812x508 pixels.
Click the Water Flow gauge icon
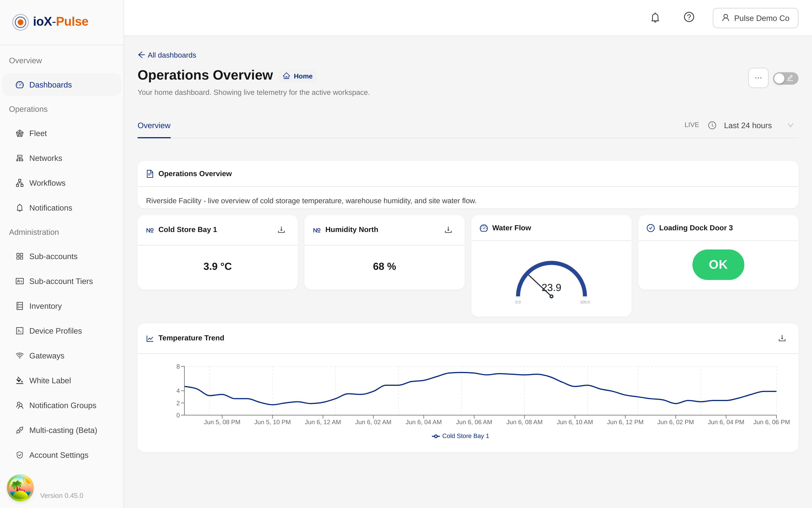pos(484,228)
